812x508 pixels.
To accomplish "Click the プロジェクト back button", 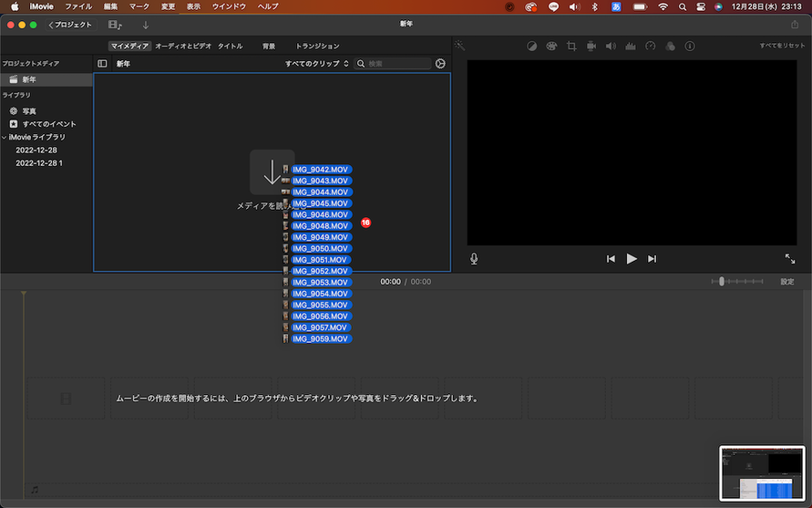I will click(70, 25).
